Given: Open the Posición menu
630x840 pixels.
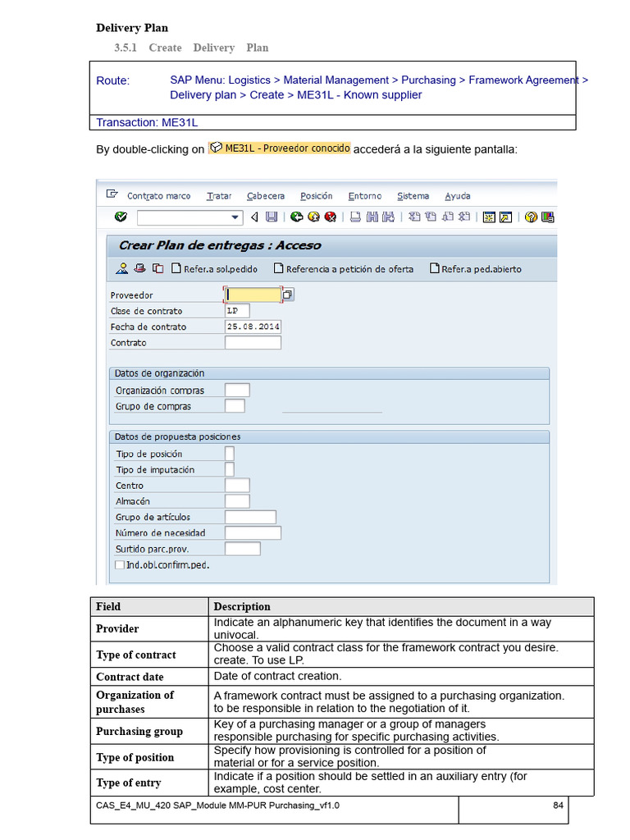Looking at the screenshot, I should (316, 196).
